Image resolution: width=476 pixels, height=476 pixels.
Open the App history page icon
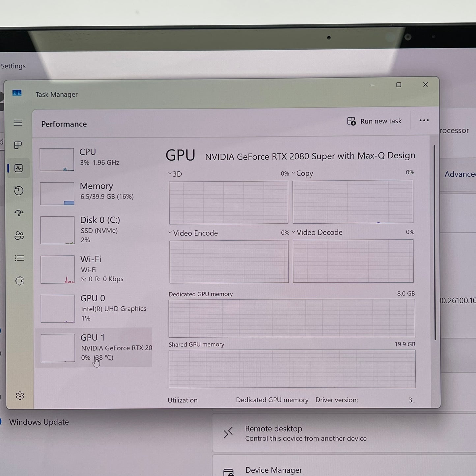coord(19,191)
